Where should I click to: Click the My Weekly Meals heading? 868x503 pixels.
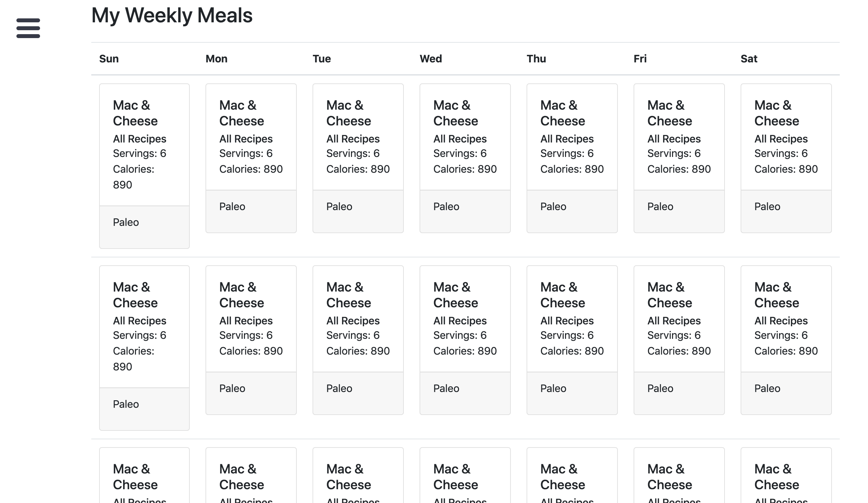172,15
